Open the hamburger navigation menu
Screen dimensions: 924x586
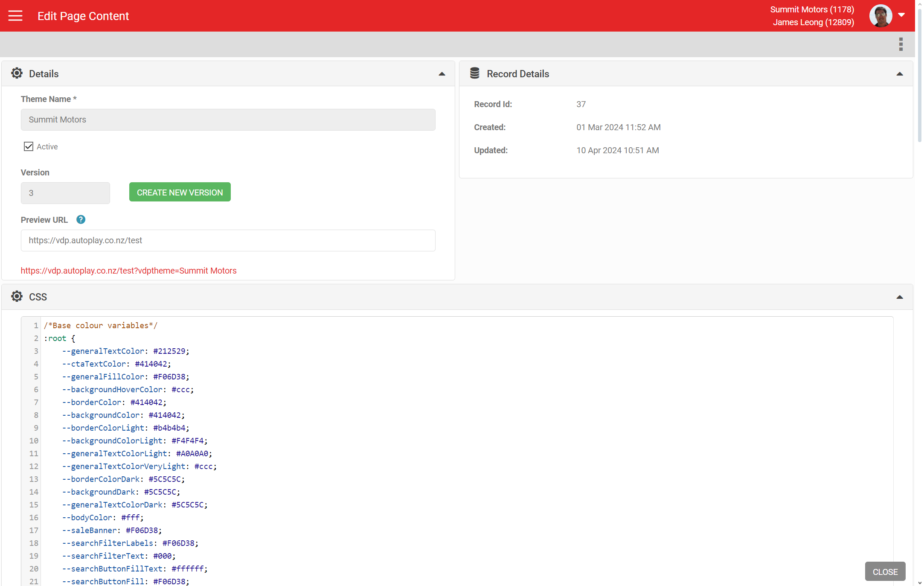[x=15, y=16]
